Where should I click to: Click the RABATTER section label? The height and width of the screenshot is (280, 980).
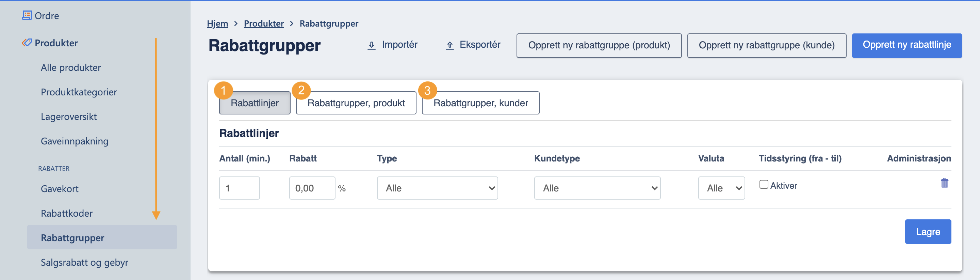(54, 168)
